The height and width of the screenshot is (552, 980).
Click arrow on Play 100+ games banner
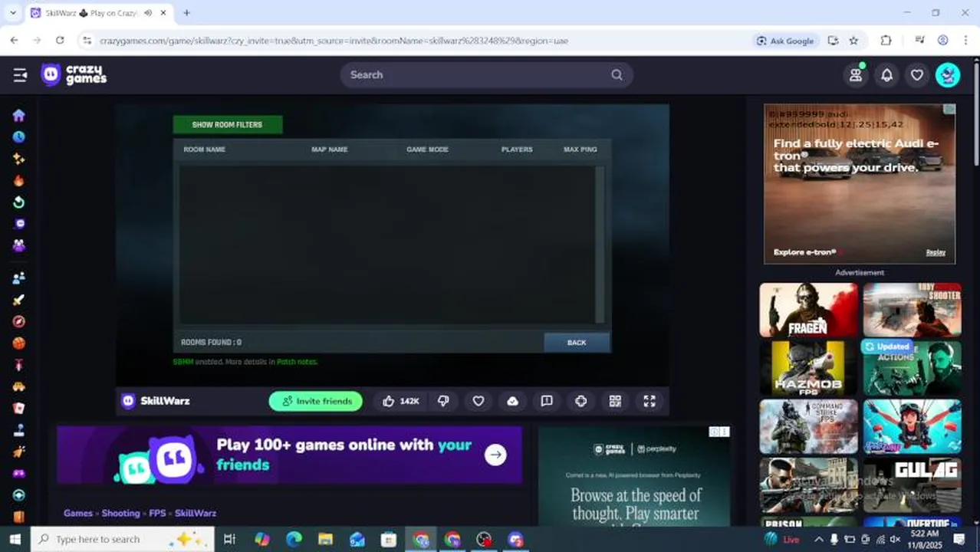[x=495, y=455]
